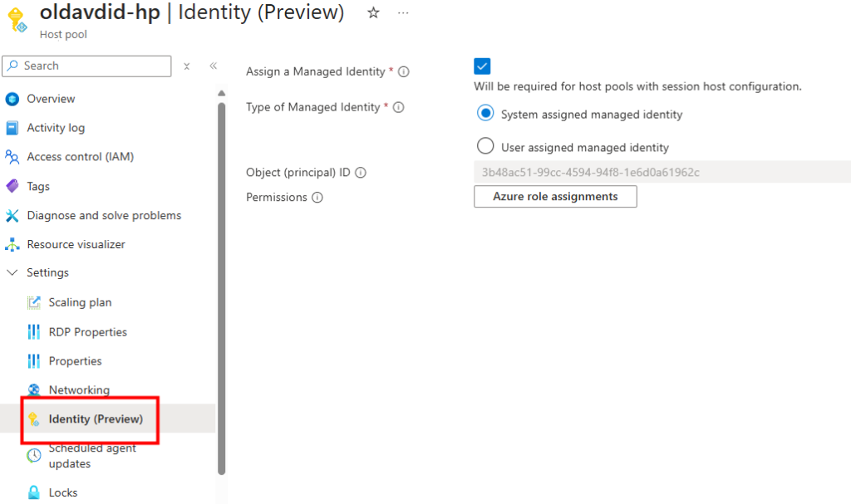Collapse the Settings section chevron
Viewport: 851px width, 504px height.
click(12, 273)
